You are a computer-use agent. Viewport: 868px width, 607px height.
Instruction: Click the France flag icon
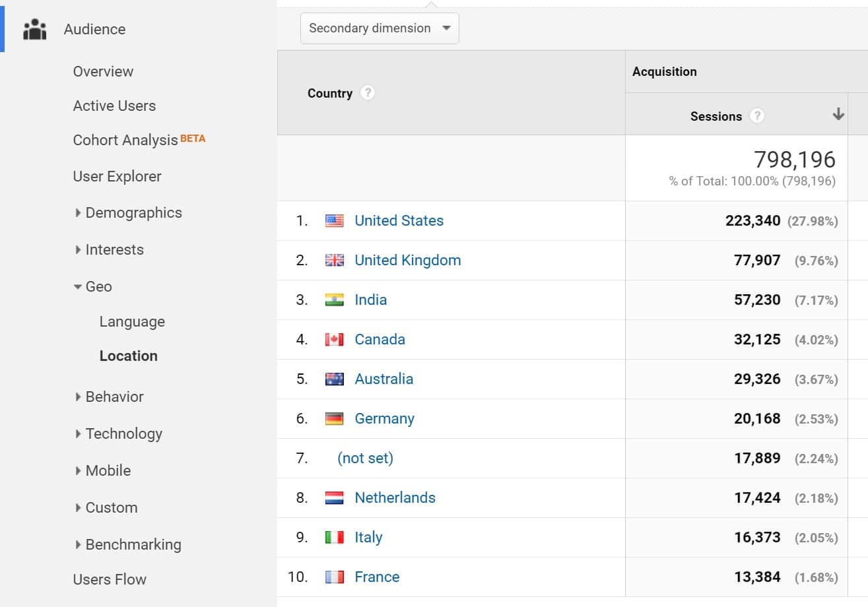[x=335, y=577]
